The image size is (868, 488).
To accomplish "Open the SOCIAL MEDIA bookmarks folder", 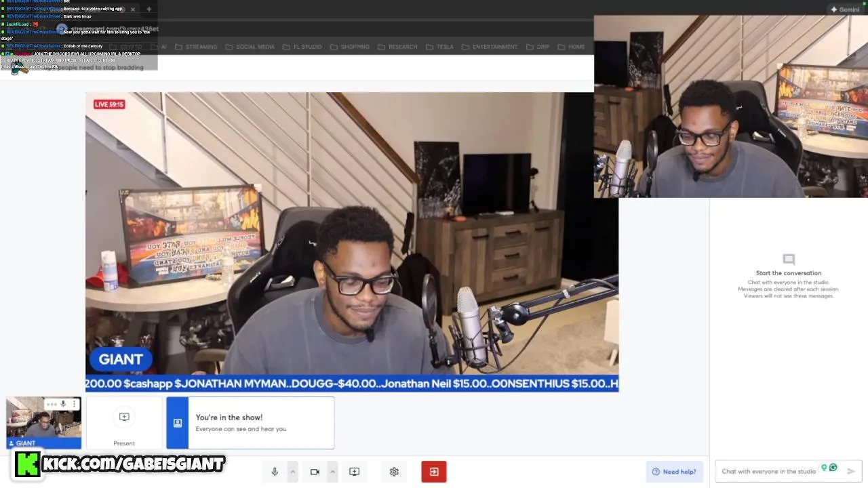I will click(x=250, y=47).
